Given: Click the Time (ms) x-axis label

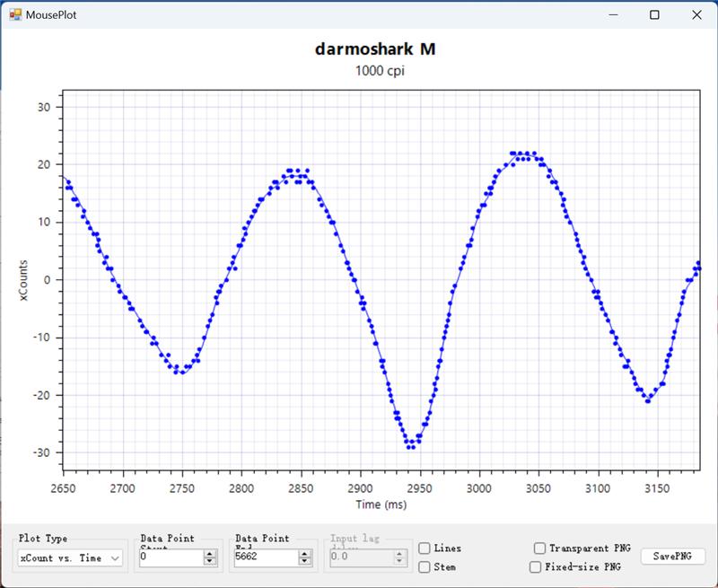Looking at the screenshot, I should click(x=381, y=505).
